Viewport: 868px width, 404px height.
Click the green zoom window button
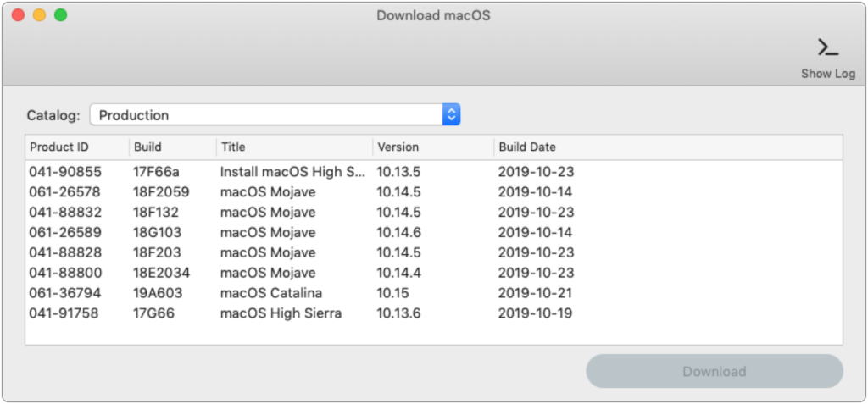pyautogui.click(x=60, y=15)
